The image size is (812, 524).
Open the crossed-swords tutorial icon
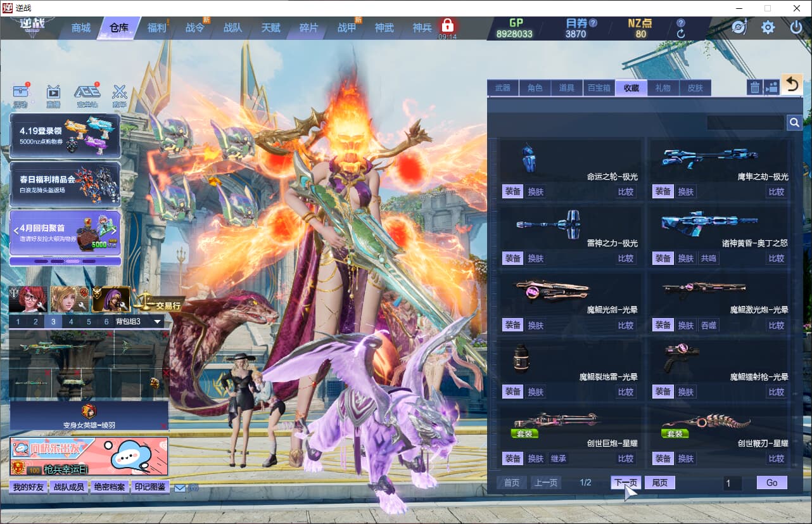120,96
